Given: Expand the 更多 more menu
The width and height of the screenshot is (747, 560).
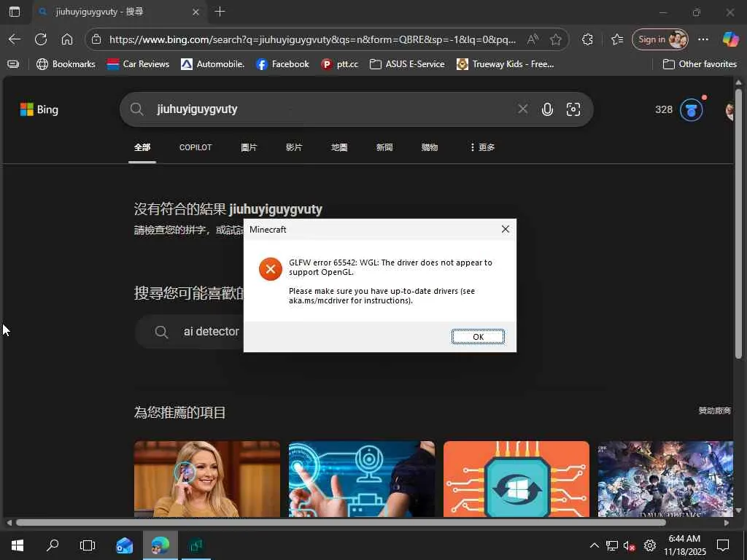Looking at the screenshot, I should pyautogui.click(x=483, y=147).
